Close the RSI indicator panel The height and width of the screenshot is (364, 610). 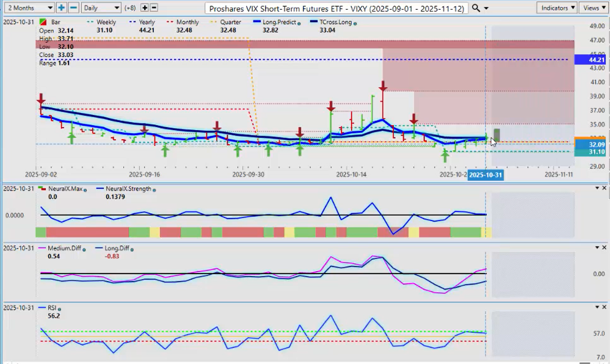605,307
